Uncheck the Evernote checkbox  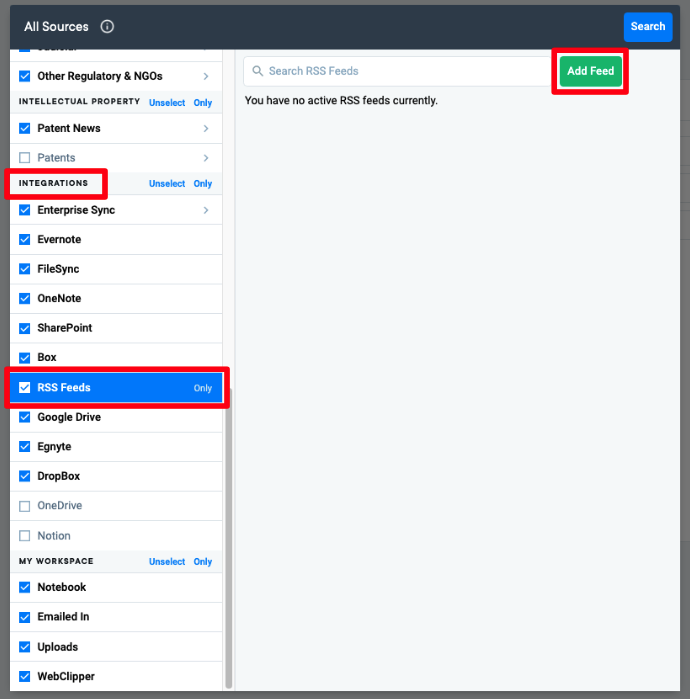click(25, 240)
